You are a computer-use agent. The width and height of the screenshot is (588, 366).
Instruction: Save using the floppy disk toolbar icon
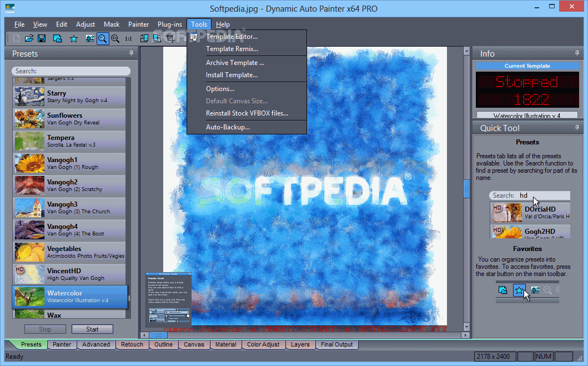tap(42, 38)
